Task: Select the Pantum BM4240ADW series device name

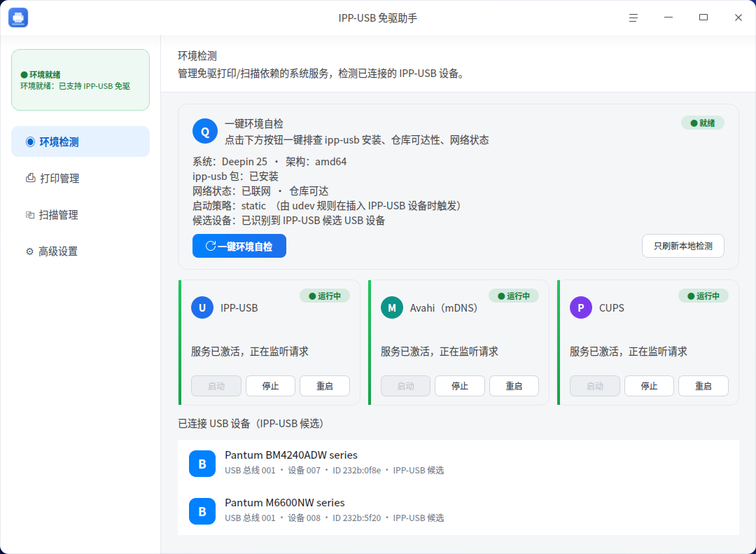Action: [x=291, y=455]
